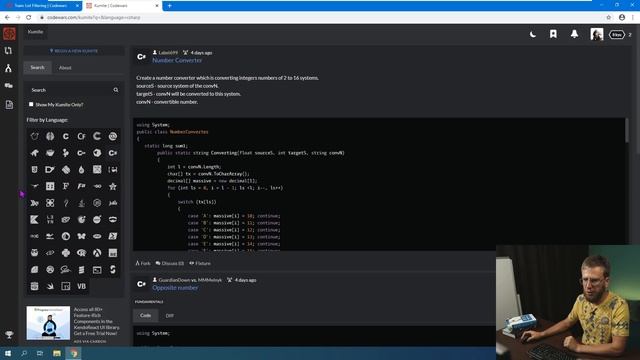Select the Diff tab under Opposite number
Screen dimensions: 640x360
click(x=169, y=316)
